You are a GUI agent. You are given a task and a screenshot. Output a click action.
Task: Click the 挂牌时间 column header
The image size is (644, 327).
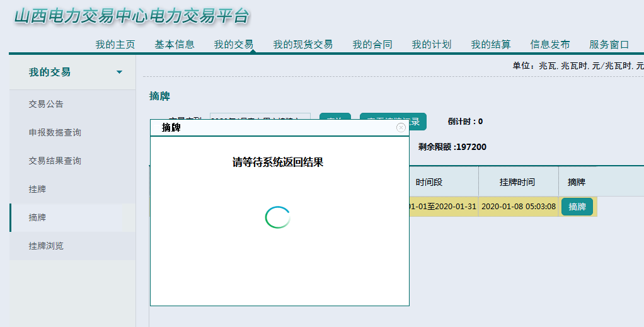517,182
